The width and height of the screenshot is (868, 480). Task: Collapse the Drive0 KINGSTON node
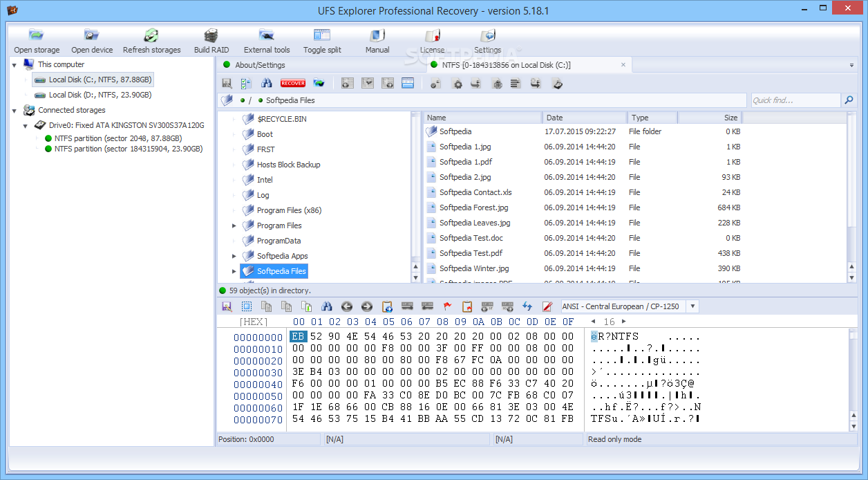(26, 126)
